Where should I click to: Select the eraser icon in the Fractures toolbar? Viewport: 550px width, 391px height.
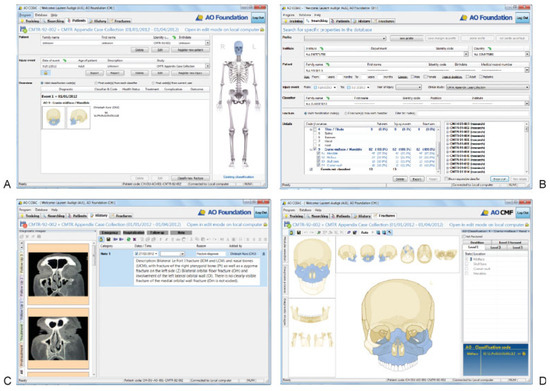[349, 232]
